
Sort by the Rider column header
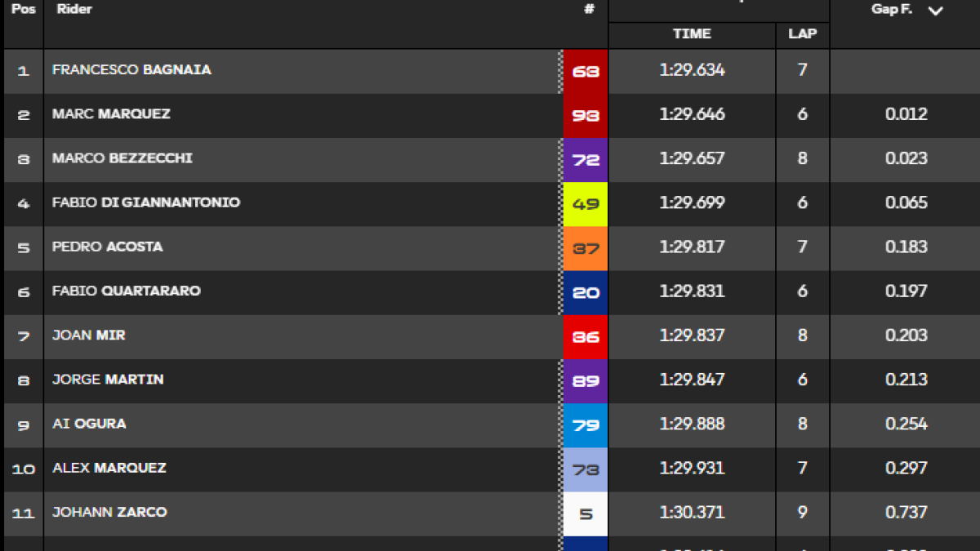(74, 10)
